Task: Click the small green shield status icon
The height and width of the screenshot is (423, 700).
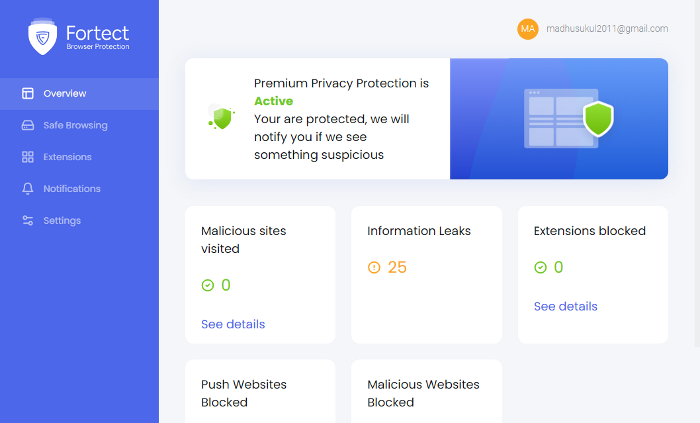Action: click(x=221, y=117)
